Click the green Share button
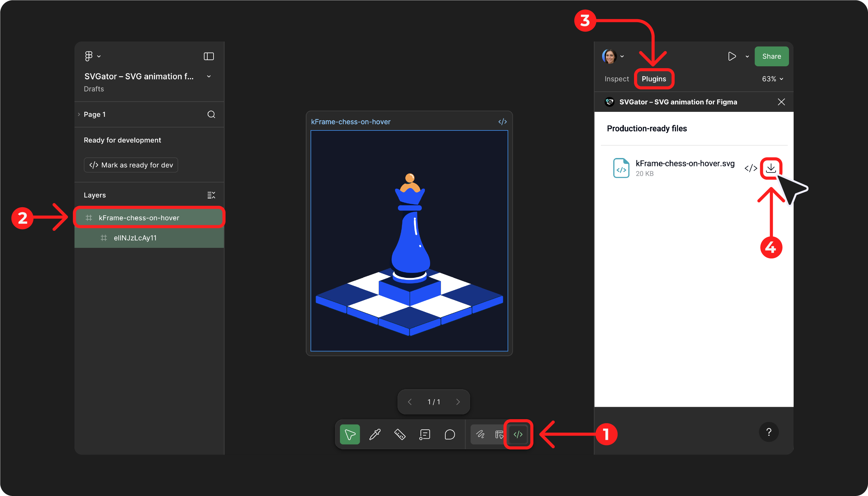 771,57
